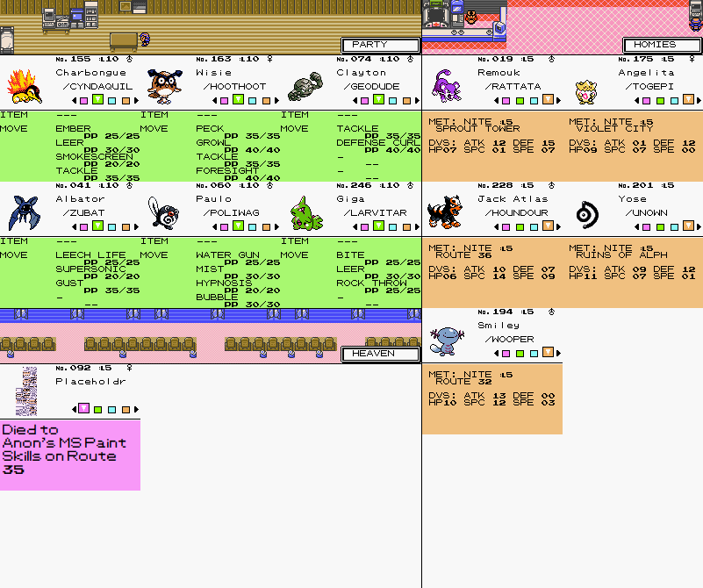703x588 pixels.
Task: Click Placeholdr's selected pink page square
Action: click(x=84, y=408)
